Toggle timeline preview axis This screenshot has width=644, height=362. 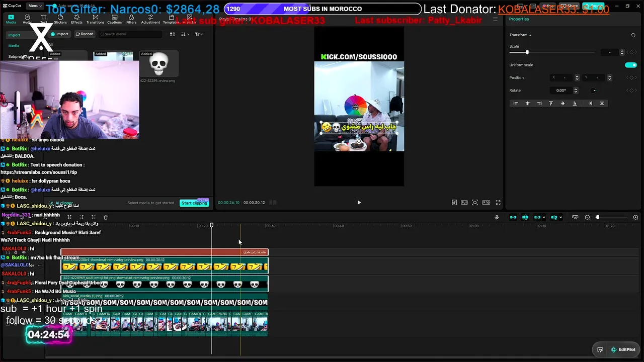553,217
